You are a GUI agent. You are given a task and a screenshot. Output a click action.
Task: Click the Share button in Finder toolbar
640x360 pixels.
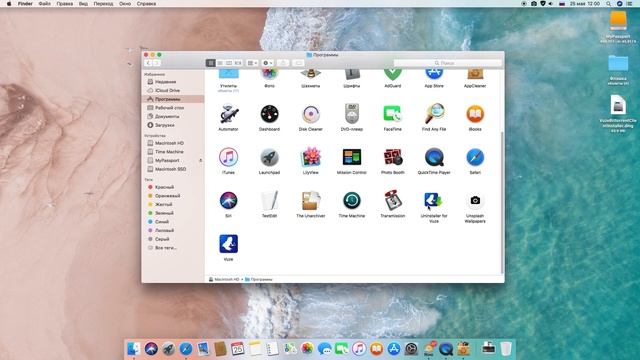[x=283, y=63]
